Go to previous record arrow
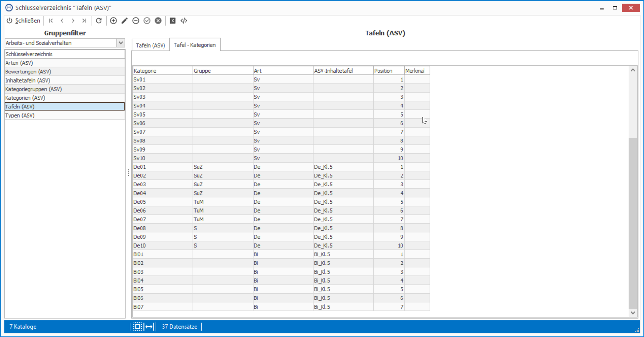This screenshot has height=337, width=644. pyautogui.click(x=62, y=21)
